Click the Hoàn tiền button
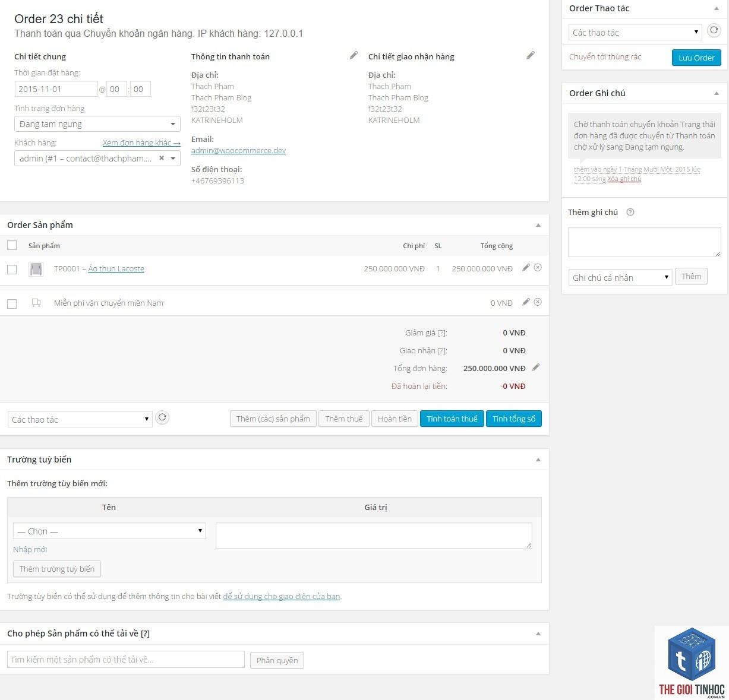The image size is (729, 700). click(395, 419)
